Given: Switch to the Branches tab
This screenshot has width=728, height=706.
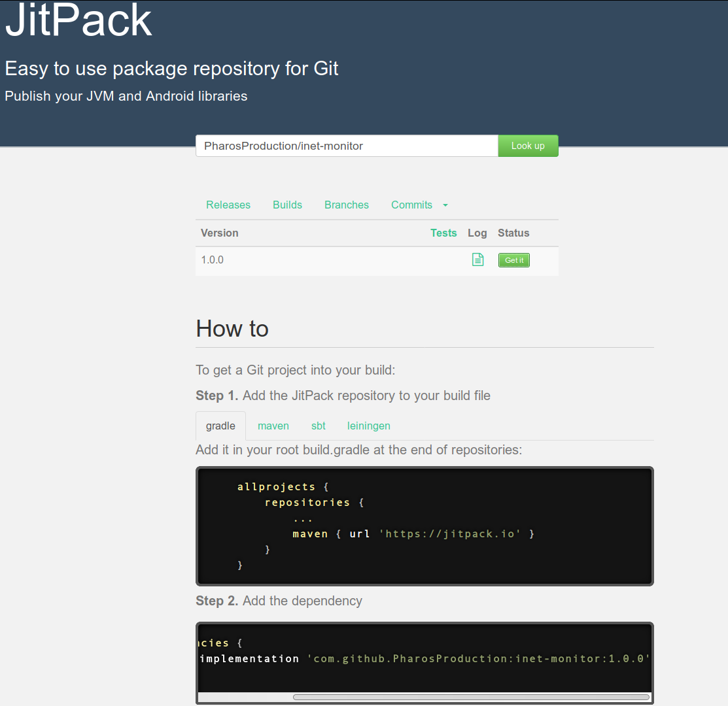Looking at the screenshot, I should 347,205.
